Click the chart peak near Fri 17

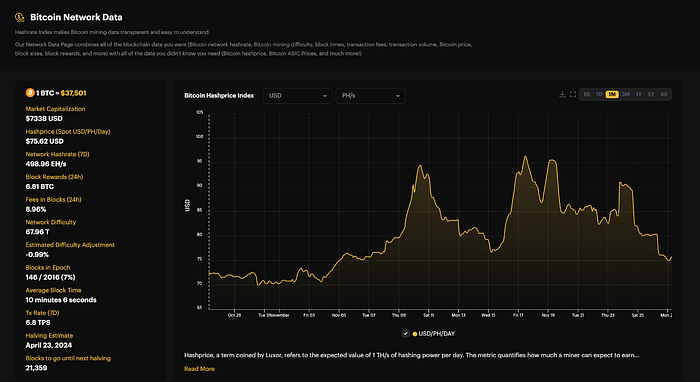click(x=525, y=157)
